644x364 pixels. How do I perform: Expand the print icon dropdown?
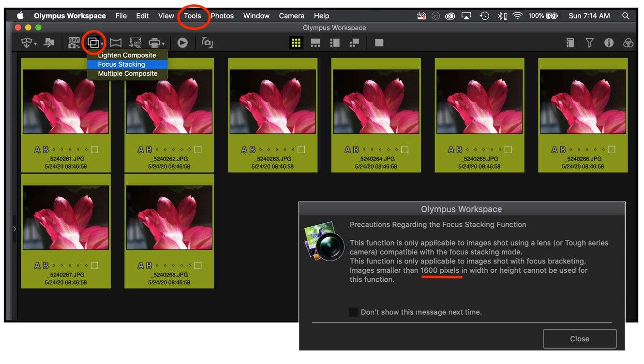click(x=164, y=44)
